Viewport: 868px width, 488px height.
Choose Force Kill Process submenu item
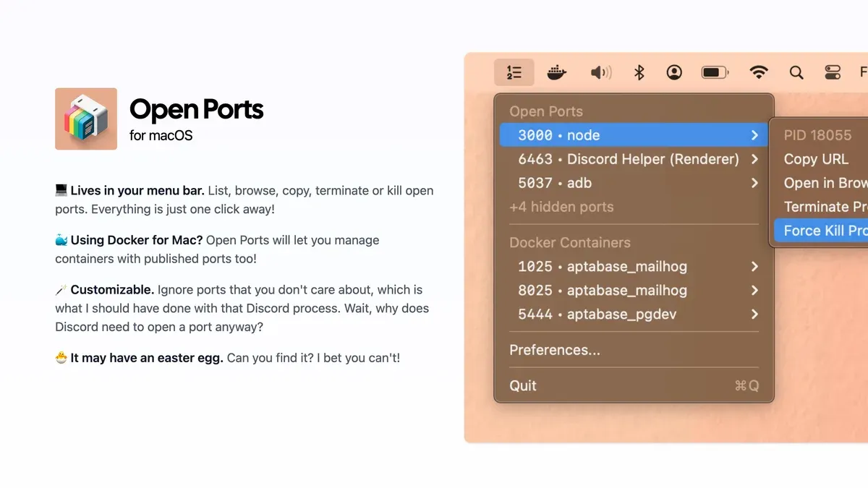tap(821, 231)
